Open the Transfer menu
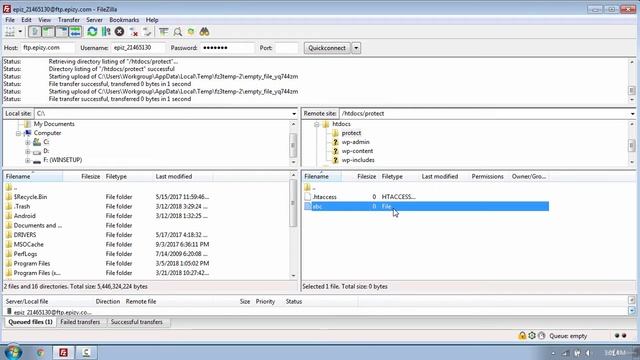 point(69,20)
